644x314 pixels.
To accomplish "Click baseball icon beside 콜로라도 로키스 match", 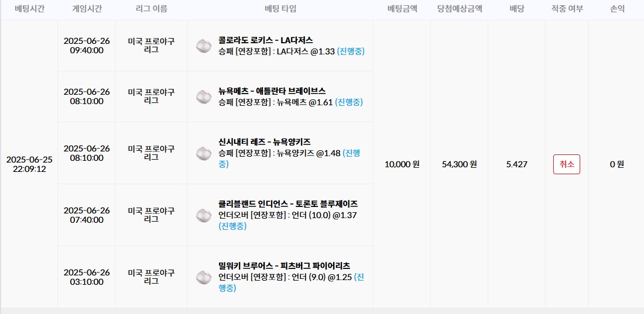I will coord(203,46).
